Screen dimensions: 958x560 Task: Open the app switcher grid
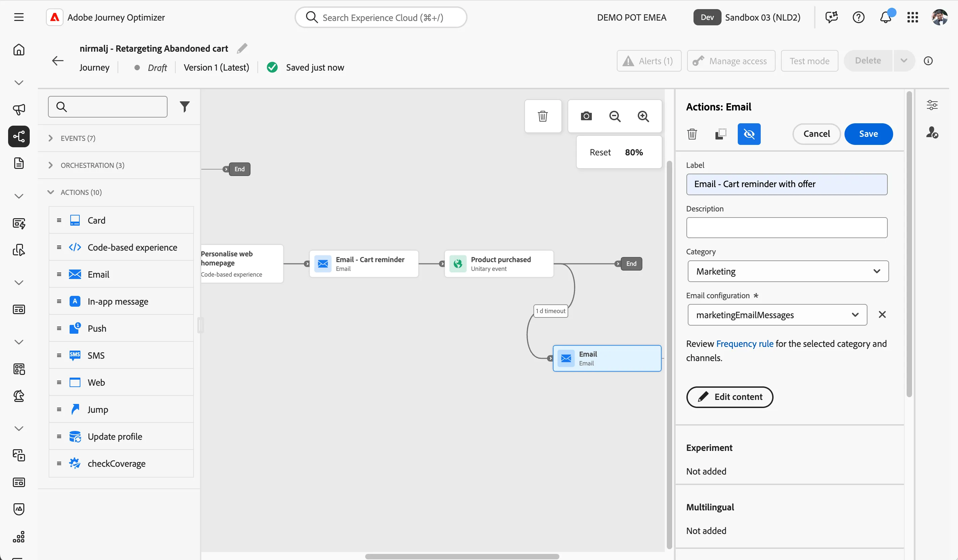(912, 17)
